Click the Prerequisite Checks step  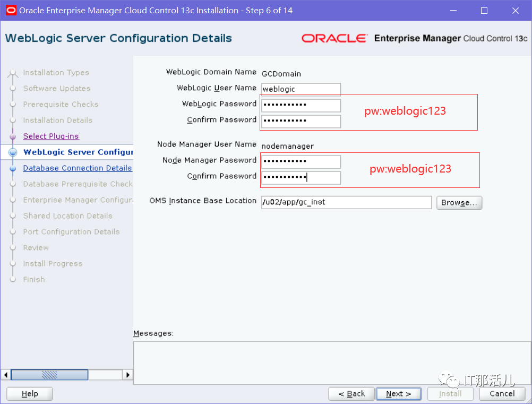point(61,105)
